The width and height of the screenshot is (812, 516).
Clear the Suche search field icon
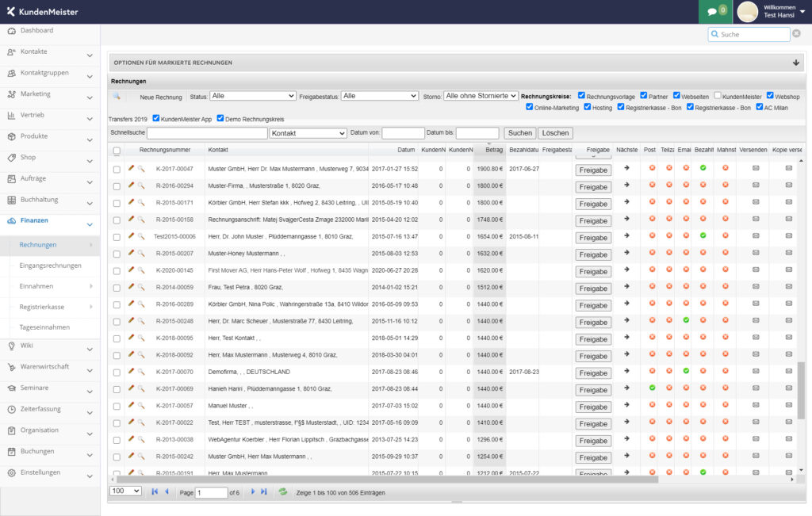coord(796,33)
